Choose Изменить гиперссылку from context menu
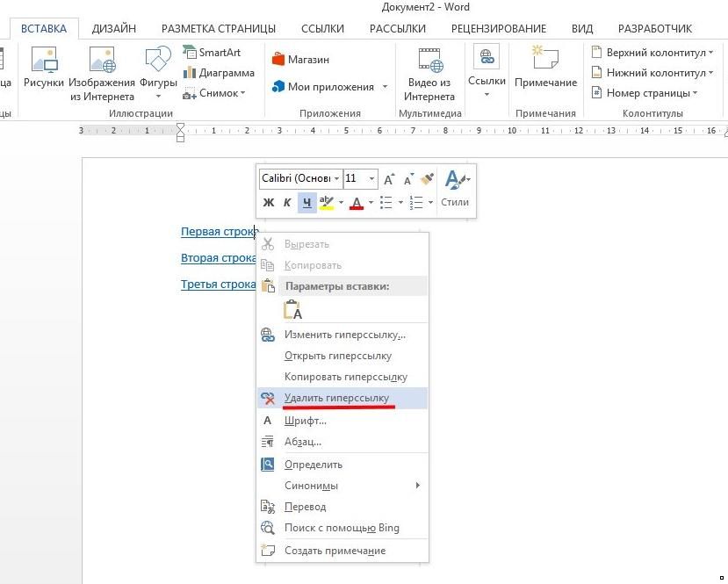 coord(342,335)
